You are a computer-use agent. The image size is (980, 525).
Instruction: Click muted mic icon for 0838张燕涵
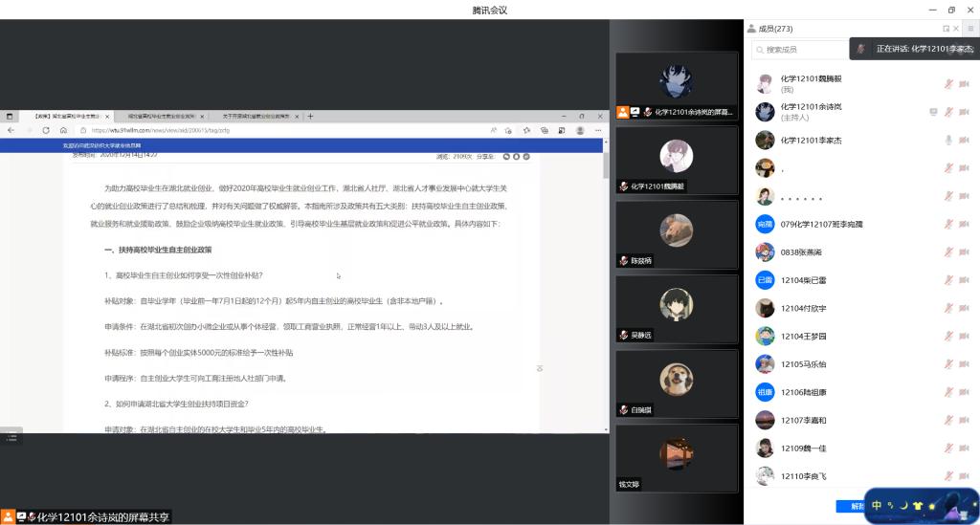948,252
